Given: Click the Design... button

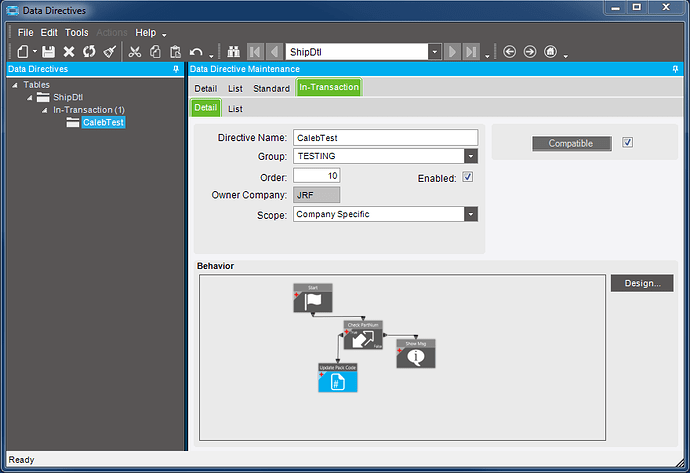Looking at the screenshot, I should coord(642,283).
